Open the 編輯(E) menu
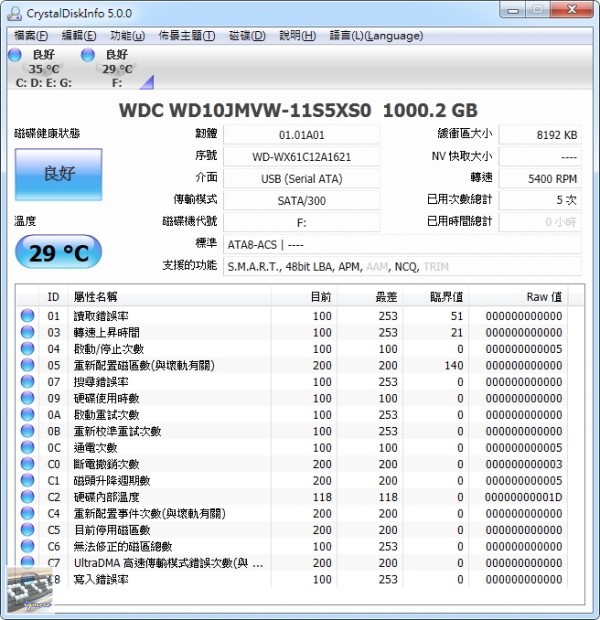This screenshot has height=620, width=600. (x=79, y=36)
